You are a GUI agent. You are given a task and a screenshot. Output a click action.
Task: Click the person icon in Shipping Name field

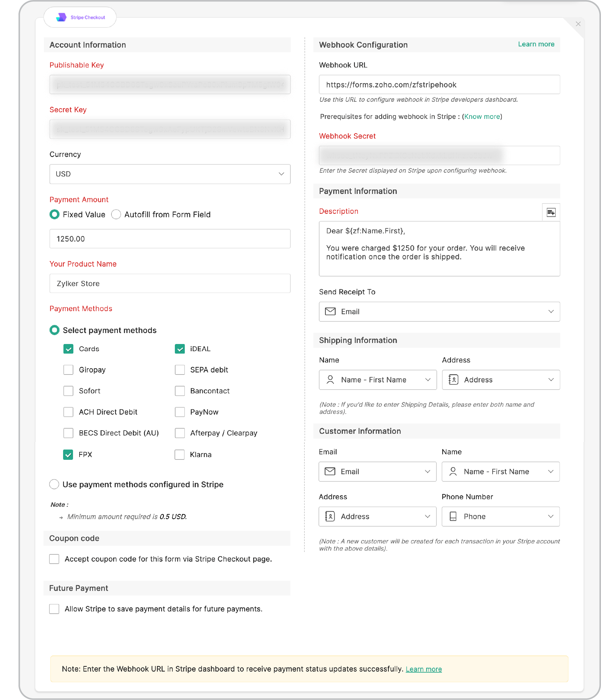click(x=330, y=380)
